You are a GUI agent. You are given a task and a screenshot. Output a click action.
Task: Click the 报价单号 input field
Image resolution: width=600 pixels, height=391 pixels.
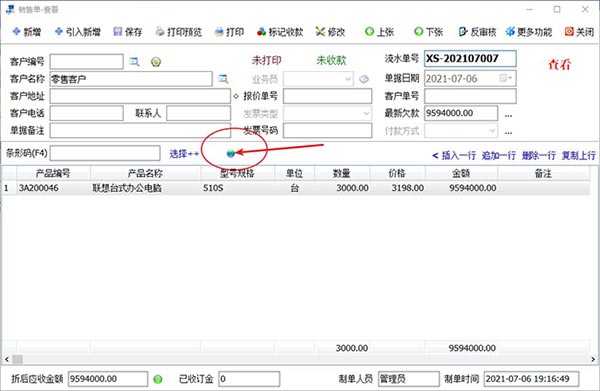(x=328, y=96)
